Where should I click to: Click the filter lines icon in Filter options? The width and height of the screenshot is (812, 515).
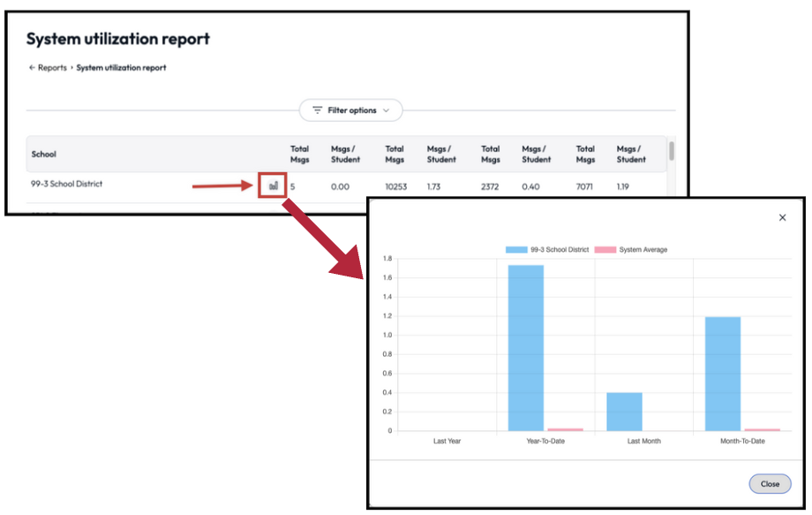(317, 110)
